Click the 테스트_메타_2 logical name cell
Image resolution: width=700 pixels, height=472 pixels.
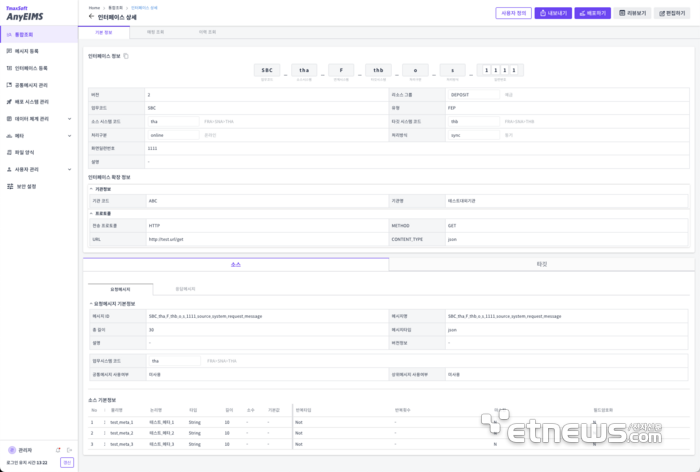162,433
